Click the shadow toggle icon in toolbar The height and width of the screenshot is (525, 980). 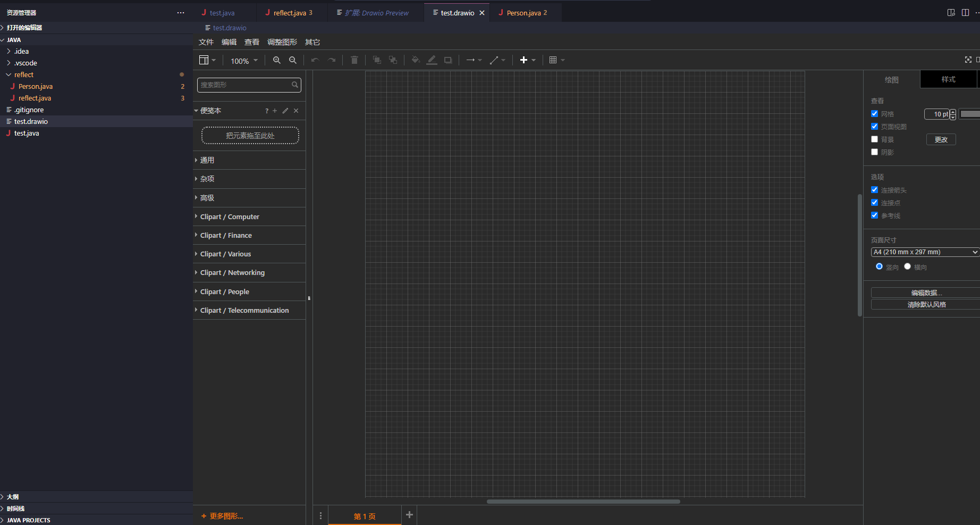coord(448,60)
